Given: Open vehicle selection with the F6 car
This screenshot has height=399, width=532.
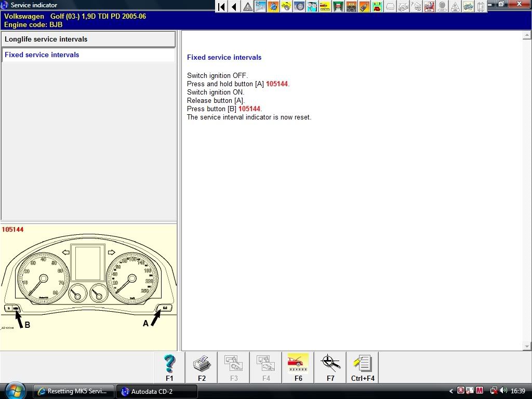Looking at the screenshot, I should (298, 367).
